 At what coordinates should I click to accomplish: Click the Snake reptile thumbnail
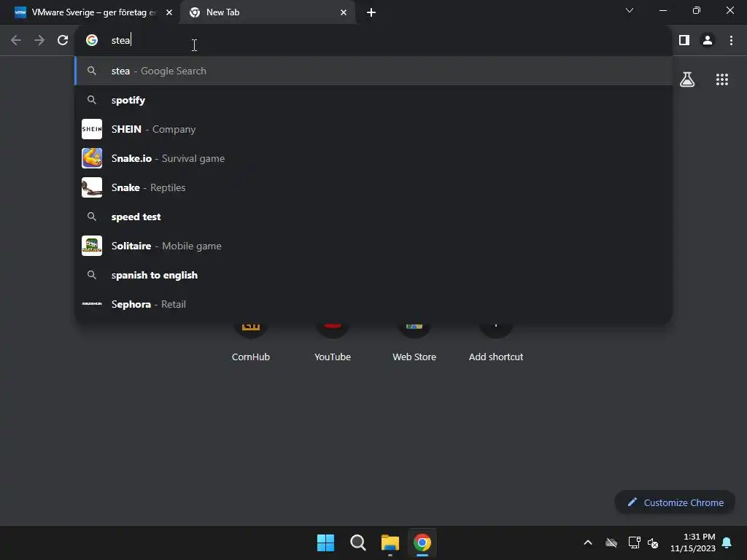[92, 187]
